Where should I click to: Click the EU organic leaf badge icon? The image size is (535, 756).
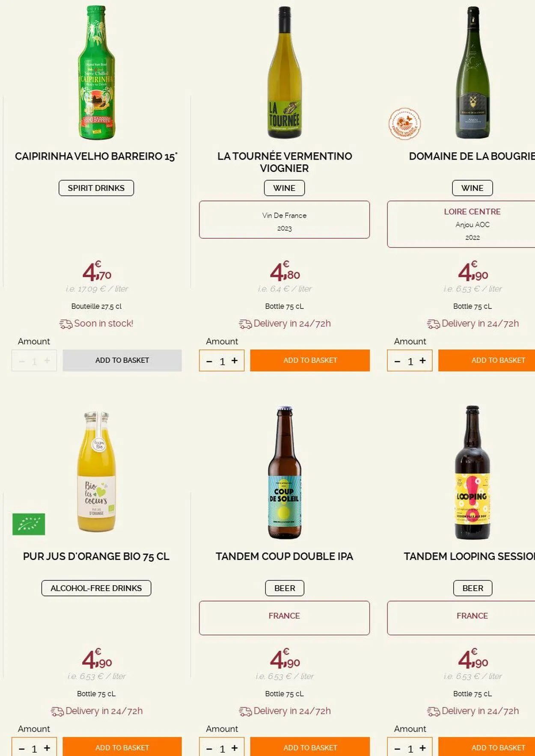tap(29, 524)
